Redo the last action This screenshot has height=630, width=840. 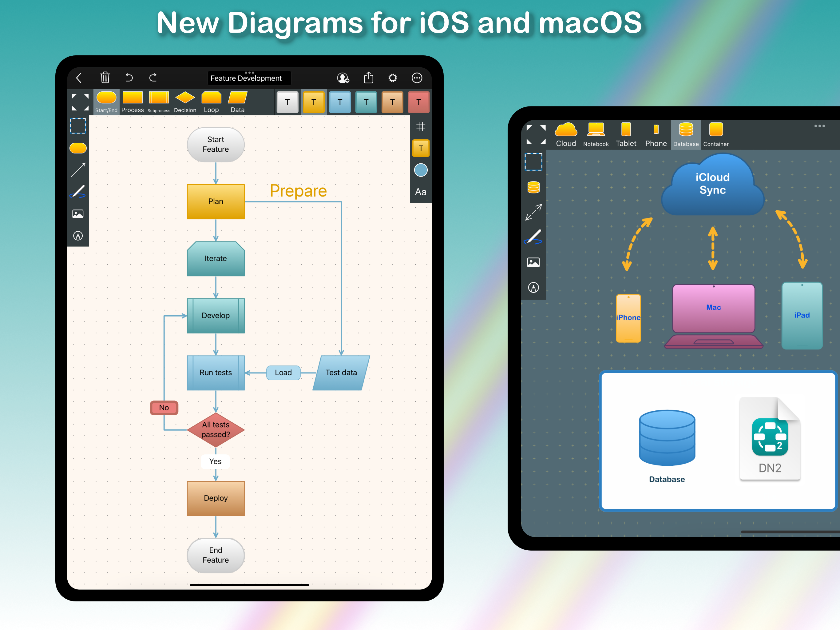point(153,78)
